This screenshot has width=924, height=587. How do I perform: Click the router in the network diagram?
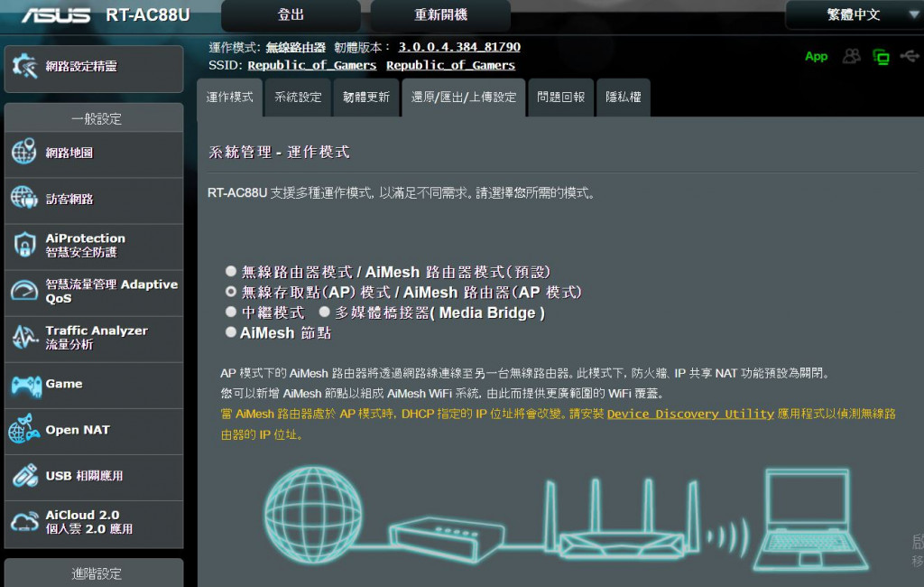pyautogui.click(x=623, y=519)
